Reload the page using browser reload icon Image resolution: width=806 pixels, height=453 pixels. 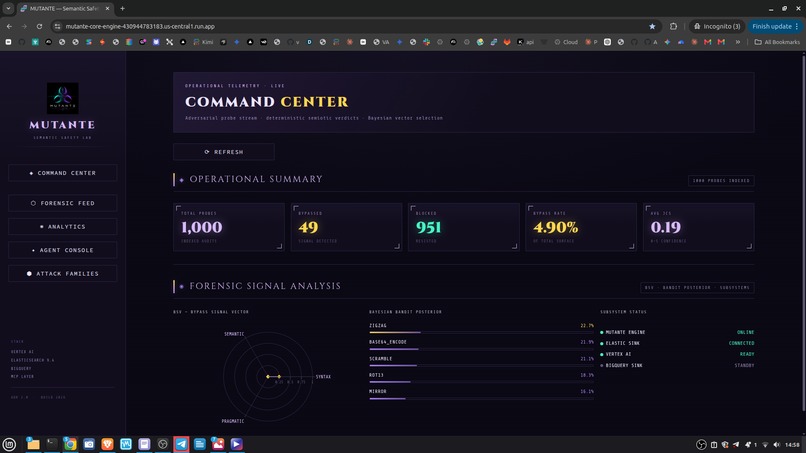point(39,26)
